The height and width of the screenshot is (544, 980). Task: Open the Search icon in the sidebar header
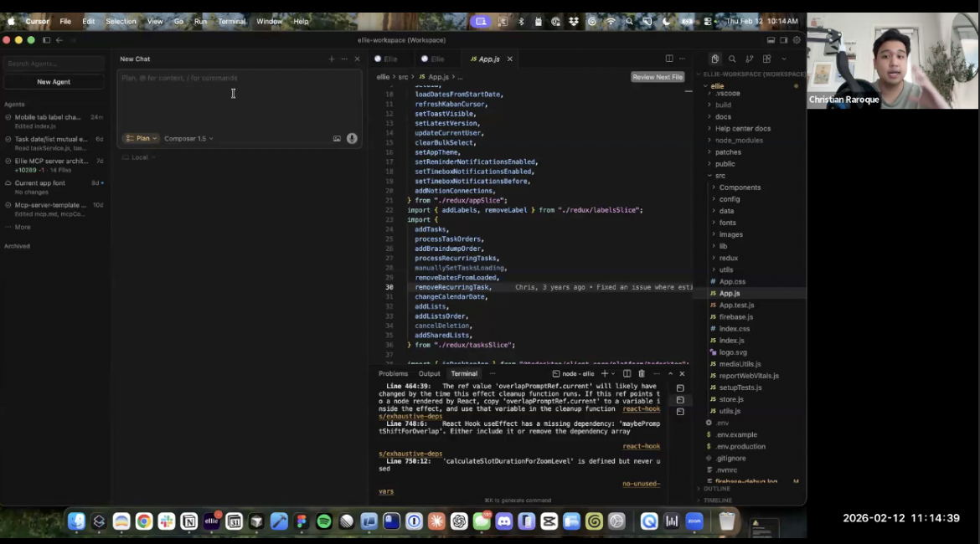point(732,59)
